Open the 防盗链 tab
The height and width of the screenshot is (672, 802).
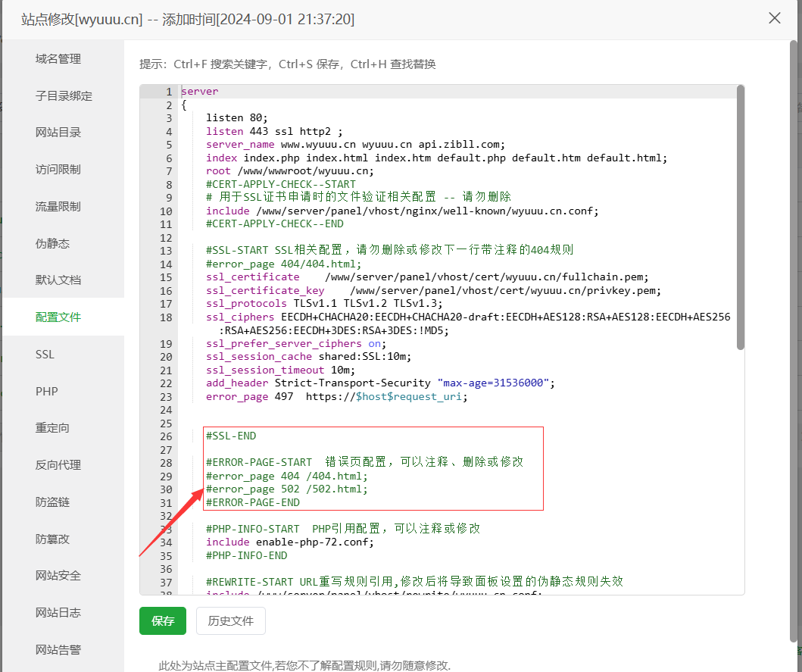(52, 502)
